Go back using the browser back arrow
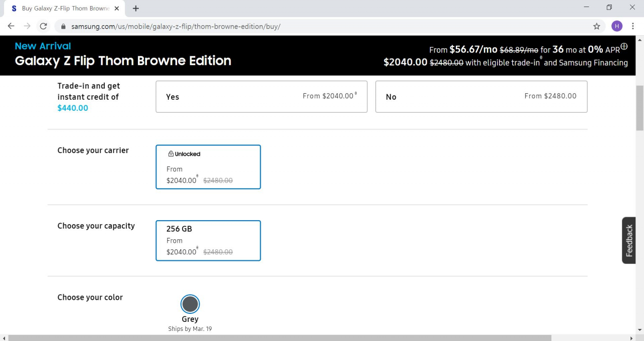The height and width of the screenshot is (341, 644). pos(11,26)
